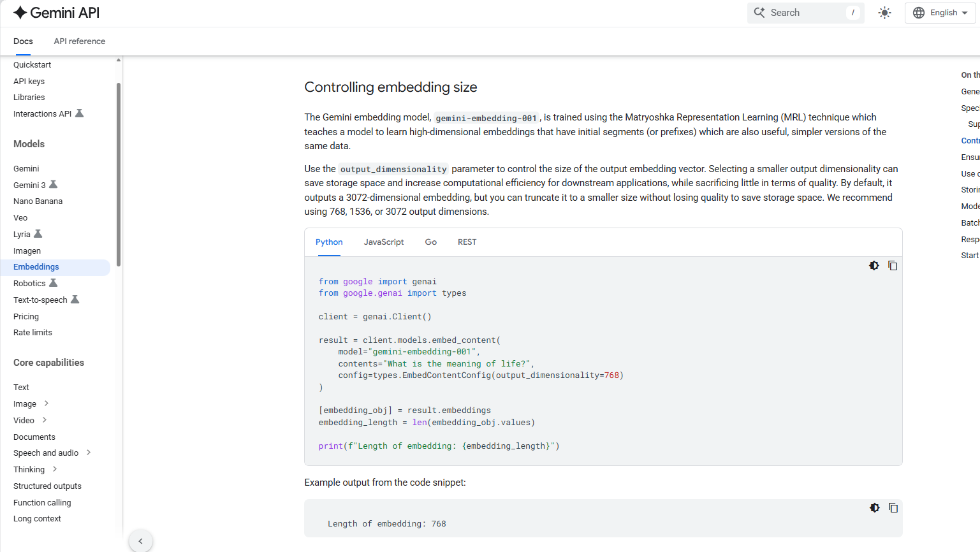
Task: Click flask icon beside Robotics
Action: coord(54,283)
